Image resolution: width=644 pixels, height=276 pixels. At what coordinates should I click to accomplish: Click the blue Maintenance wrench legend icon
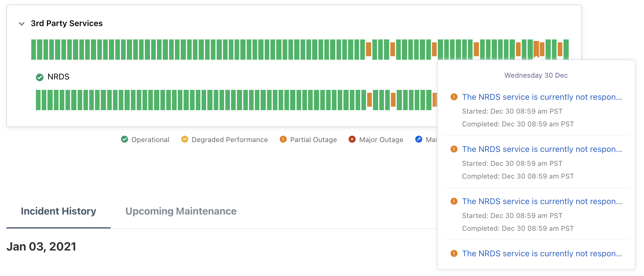click(419, 139)
